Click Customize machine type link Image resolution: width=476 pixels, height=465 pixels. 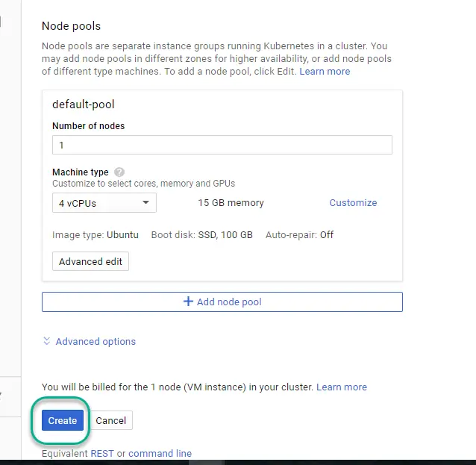(353, 202)
